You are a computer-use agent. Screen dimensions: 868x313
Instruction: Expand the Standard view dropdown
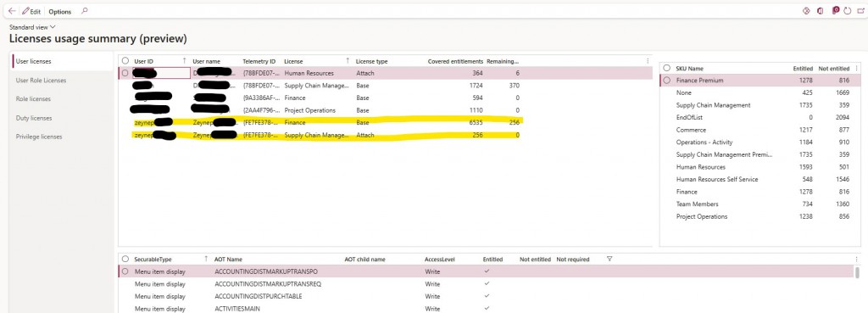click(33, 26)
